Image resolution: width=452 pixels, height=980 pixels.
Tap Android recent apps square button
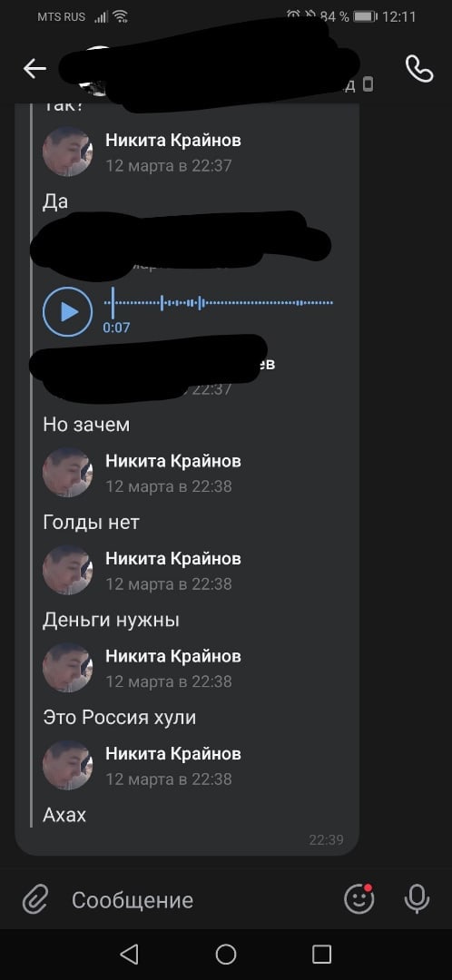coord(321,954)
